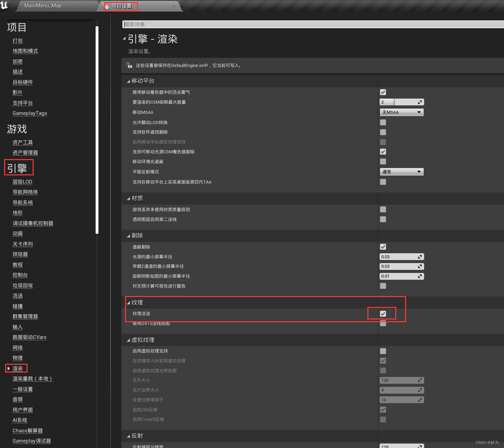
Task: Enable 支持在移动平台上实现桌面版第四代TAA checkbox
Action: click(383, 182)
